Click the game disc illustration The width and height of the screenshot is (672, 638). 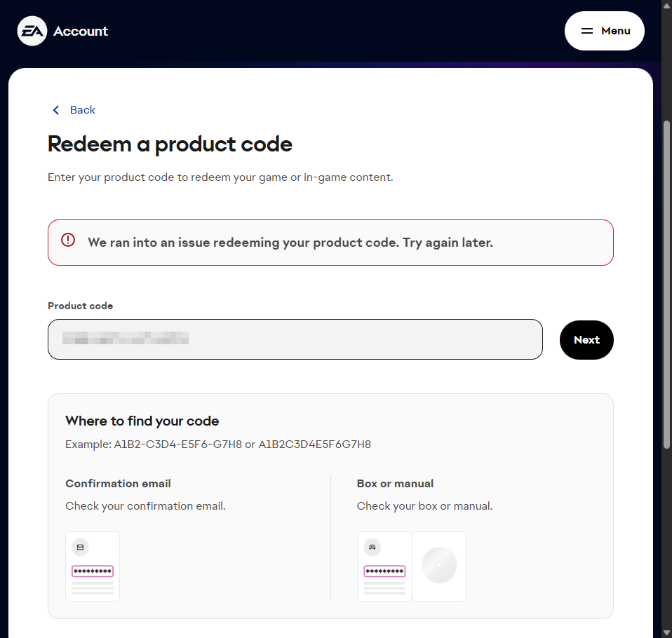pos(439,566)
